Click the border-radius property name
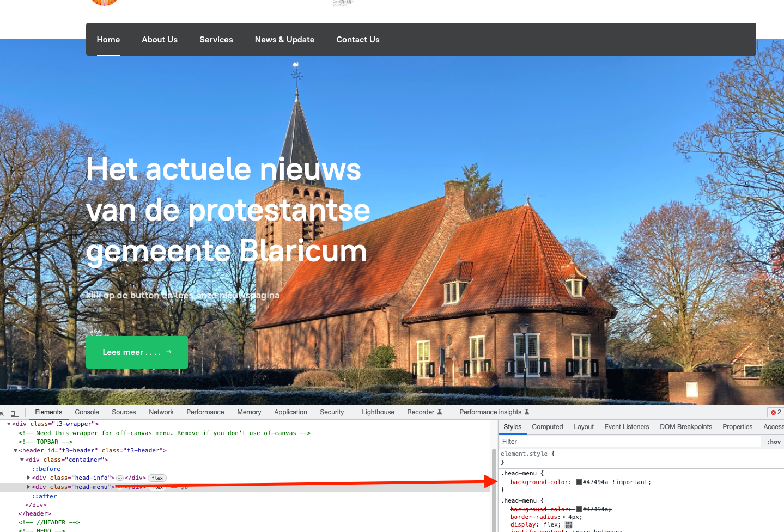This screenshot has width=784, height=532. click(x=534, y=517)
